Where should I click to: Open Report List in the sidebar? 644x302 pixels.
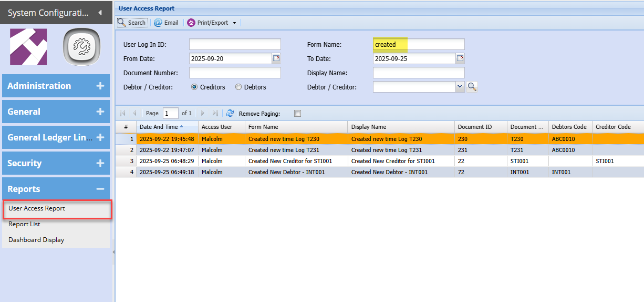pos(24,224)
